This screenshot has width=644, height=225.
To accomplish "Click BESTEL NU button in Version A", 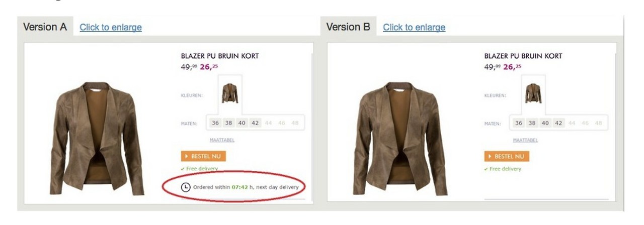I will coord(203,156).
